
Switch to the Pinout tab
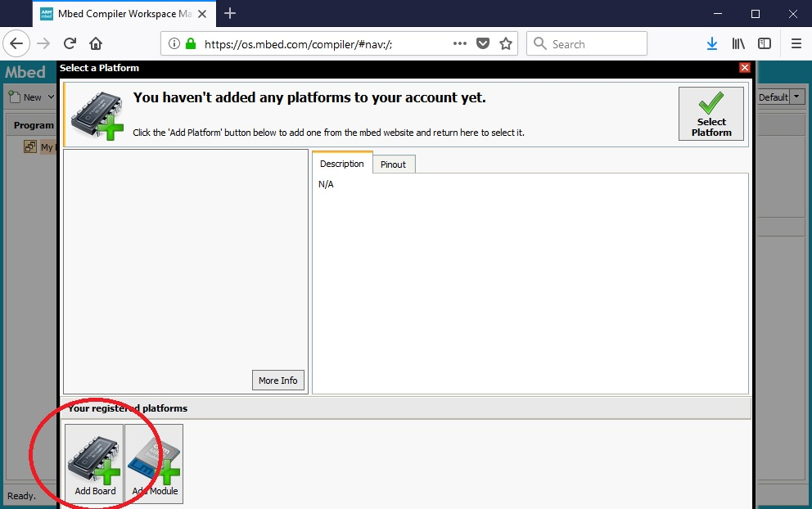point(393,164)
